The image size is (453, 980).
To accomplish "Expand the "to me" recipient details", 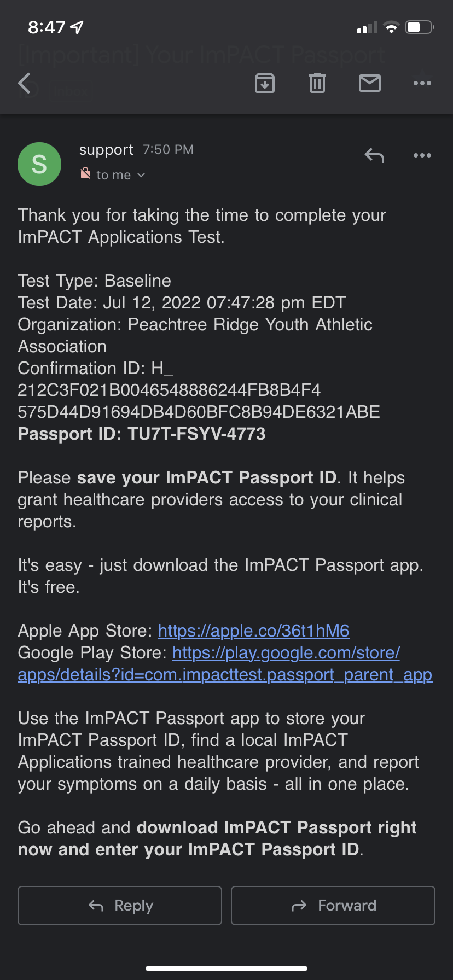I will (x=120, y=175).
